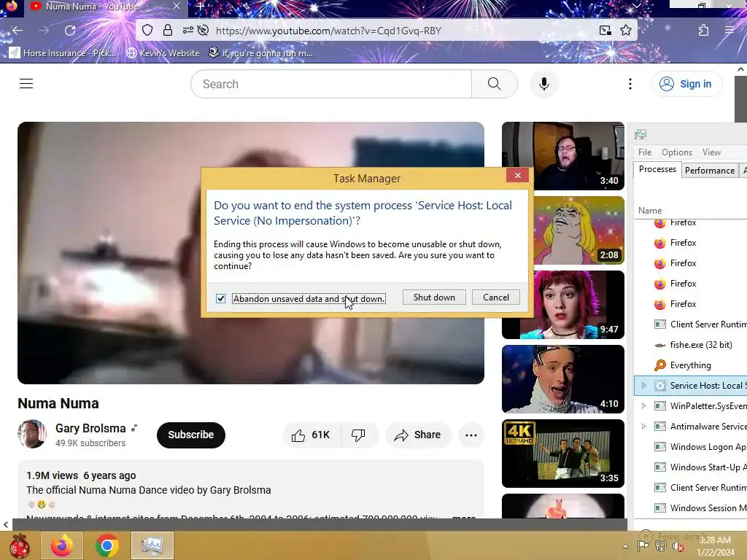Subscribe to Gary Brolsma
Viewport: 747px width, 560px height.
tap(190, 435)
